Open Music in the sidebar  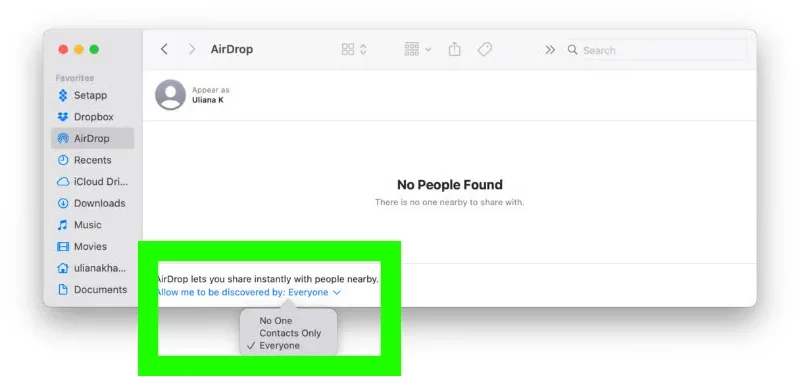[x=92, y=225]
